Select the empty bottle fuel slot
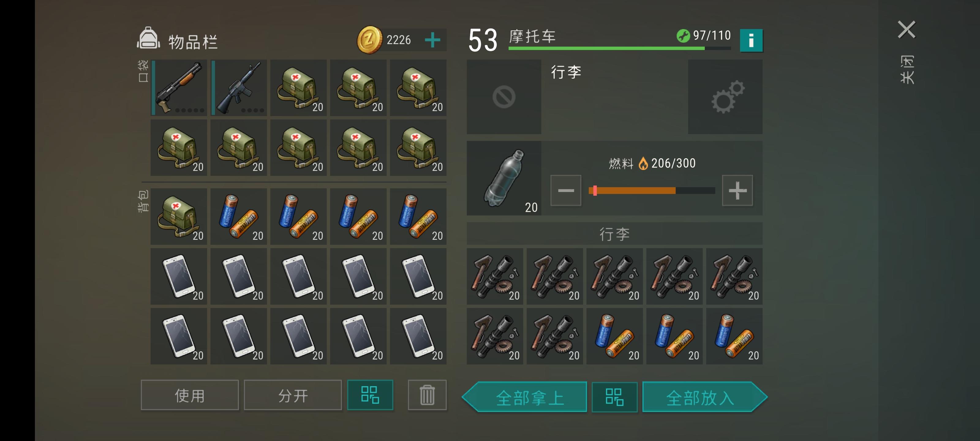The width and height of the screenshot is (980, 441). pyautogui.click(x=504, y=178)
